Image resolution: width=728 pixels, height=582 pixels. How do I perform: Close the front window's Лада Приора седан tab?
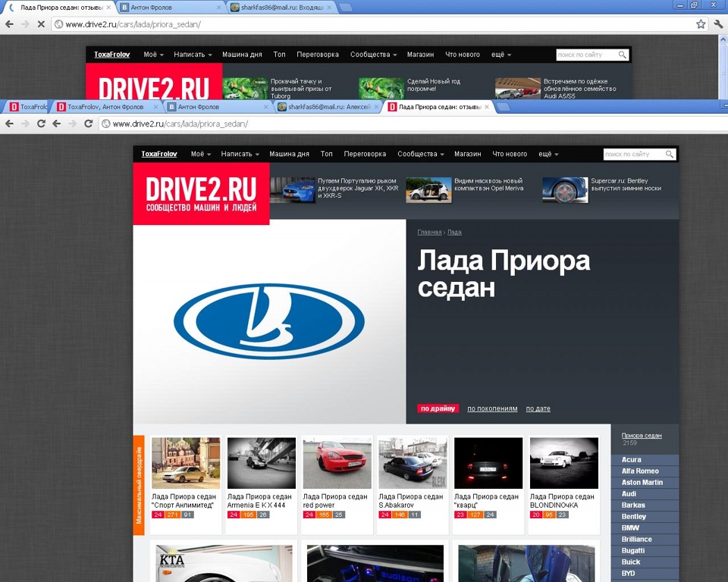point(487,107)
